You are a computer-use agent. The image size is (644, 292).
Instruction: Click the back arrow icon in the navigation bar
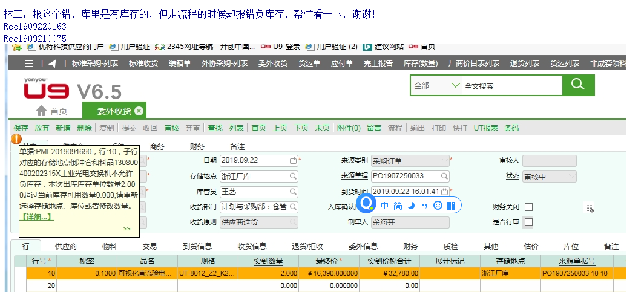[53, 63]
